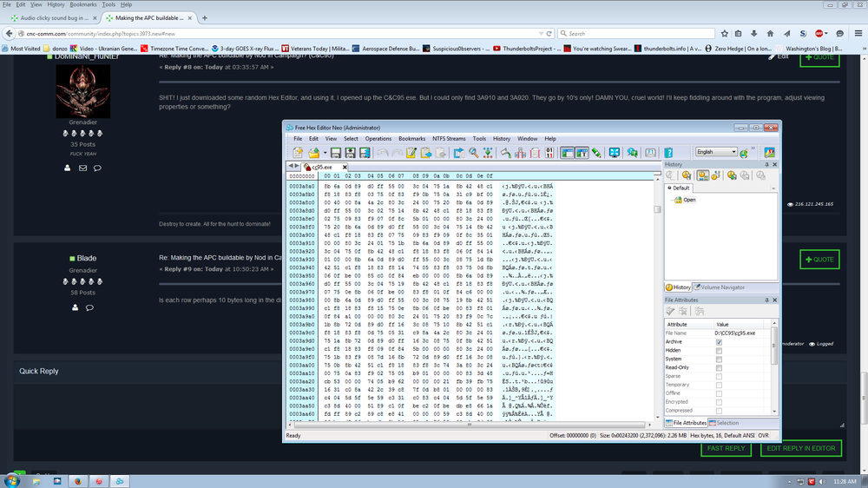The width and height of the screenshot is (868, 488).
Task: Toggle the Sparse attribute checkbox
Action: (x=719, y=377)
